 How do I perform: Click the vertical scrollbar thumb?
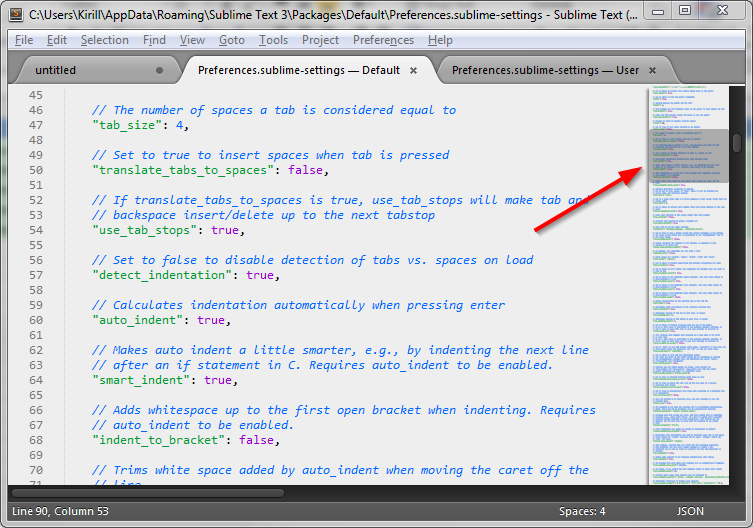tap(737, 143)
